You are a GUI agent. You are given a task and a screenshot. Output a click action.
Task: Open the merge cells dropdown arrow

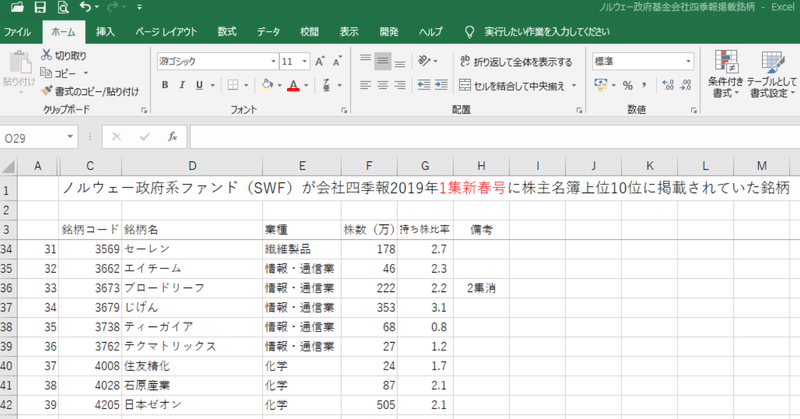point(574,85)
